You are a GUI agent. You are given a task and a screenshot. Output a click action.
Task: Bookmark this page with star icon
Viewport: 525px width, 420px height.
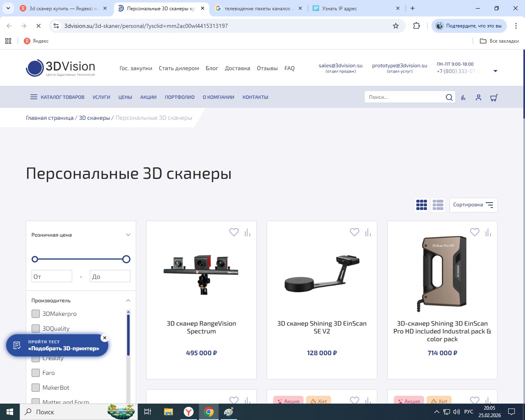coord(396,26)
